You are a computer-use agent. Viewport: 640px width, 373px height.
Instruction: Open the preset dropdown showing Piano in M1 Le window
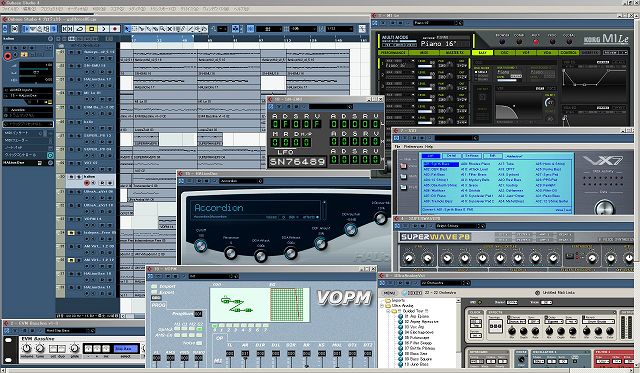[438, 23]
